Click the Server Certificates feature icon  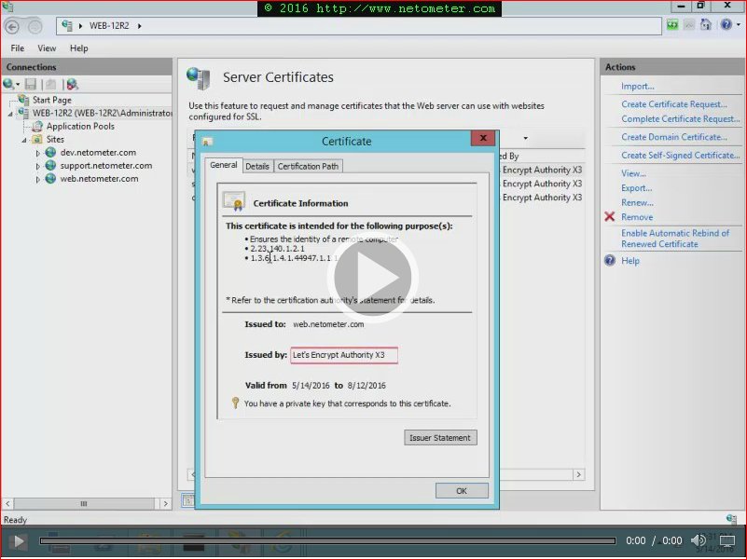tap(200, 77)
